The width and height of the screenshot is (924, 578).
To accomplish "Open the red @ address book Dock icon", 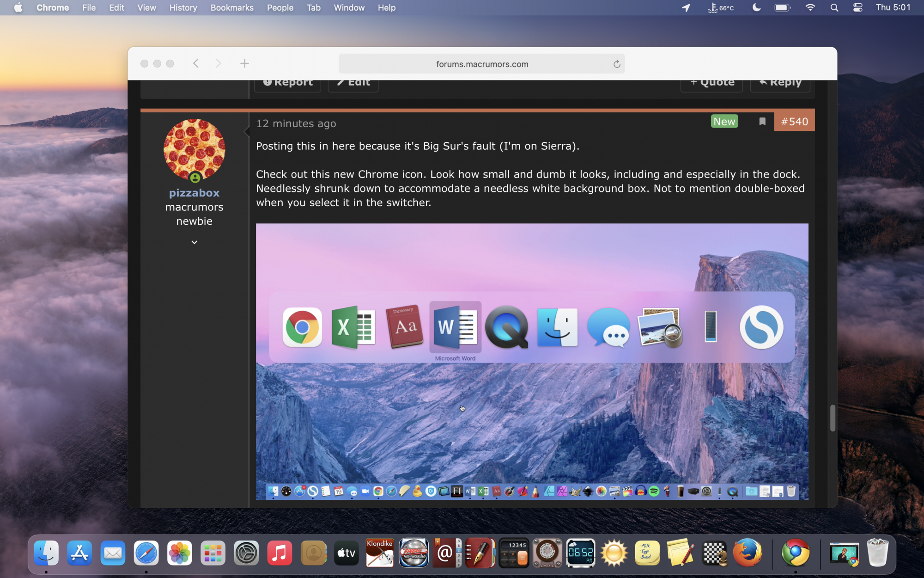I will (447, 553).
